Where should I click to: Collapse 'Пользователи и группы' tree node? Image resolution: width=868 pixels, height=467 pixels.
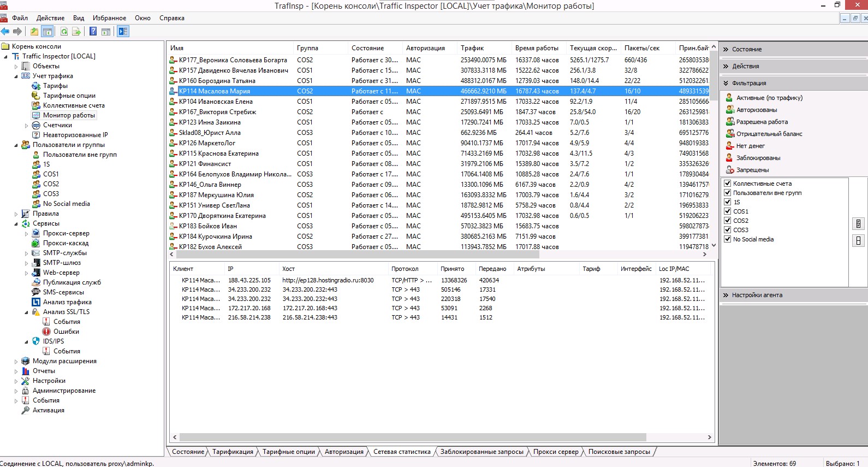point(16,145)
